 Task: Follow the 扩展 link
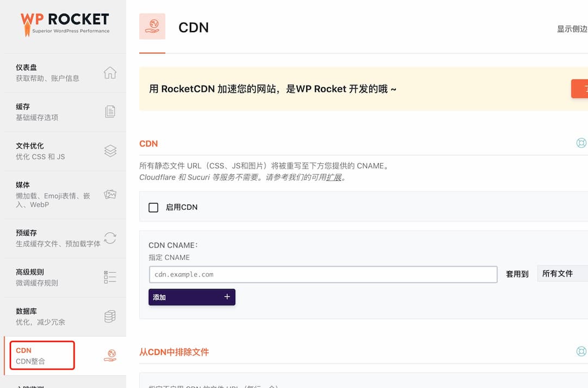coord(334,177)
